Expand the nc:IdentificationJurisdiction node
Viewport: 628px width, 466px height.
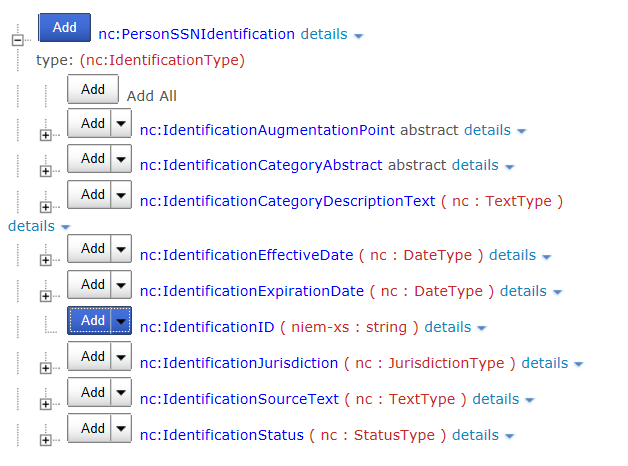(46, 368)
